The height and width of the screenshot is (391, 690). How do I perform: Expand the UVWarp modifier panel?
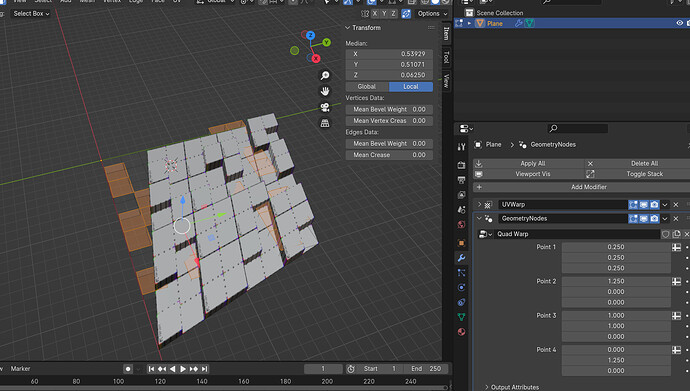(479, 205)
